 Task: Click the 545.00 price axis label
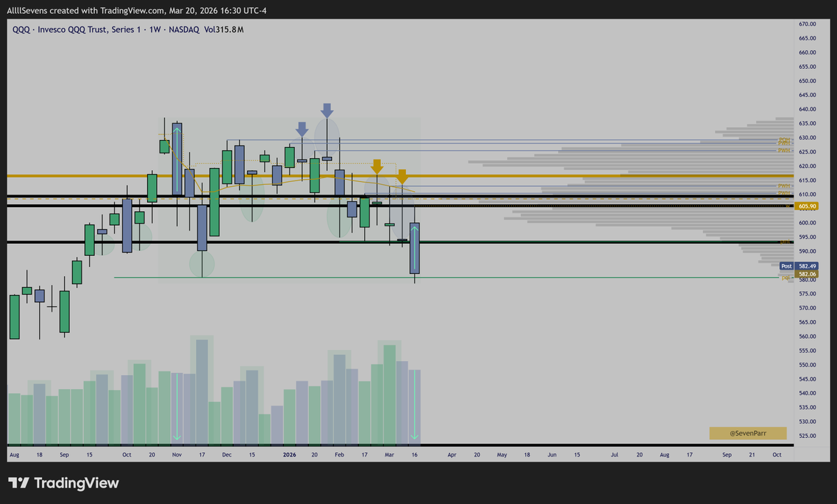(808, 379)
